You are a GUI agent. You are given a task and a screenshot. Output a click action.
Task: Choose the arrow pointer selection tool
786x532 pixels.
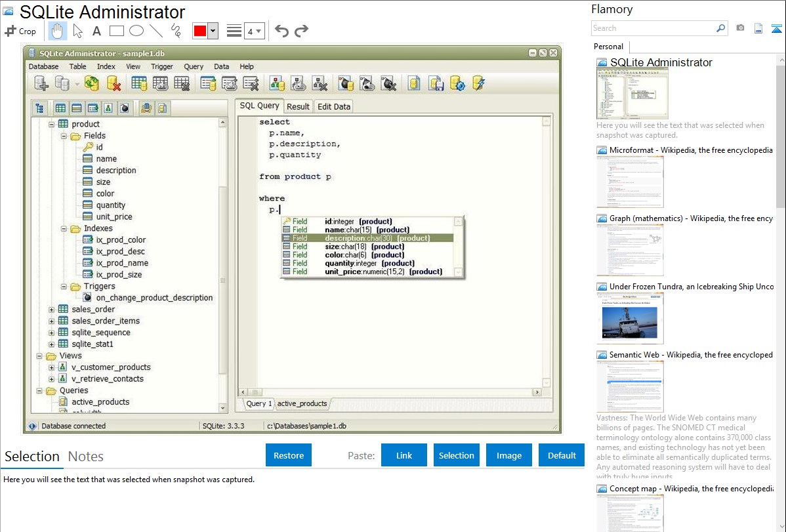77,31
